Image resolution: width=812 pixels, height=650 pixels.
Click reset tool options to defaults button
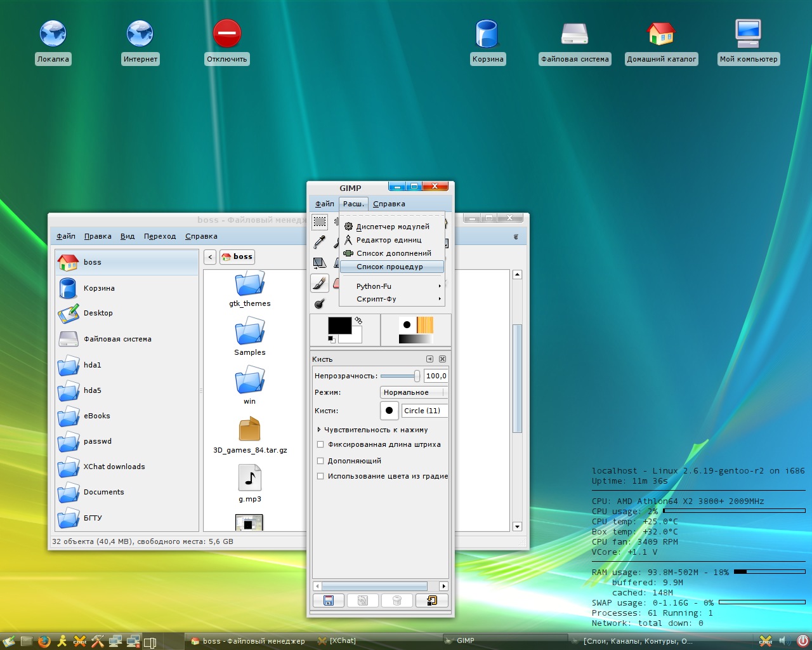click(x=431, y=600)
